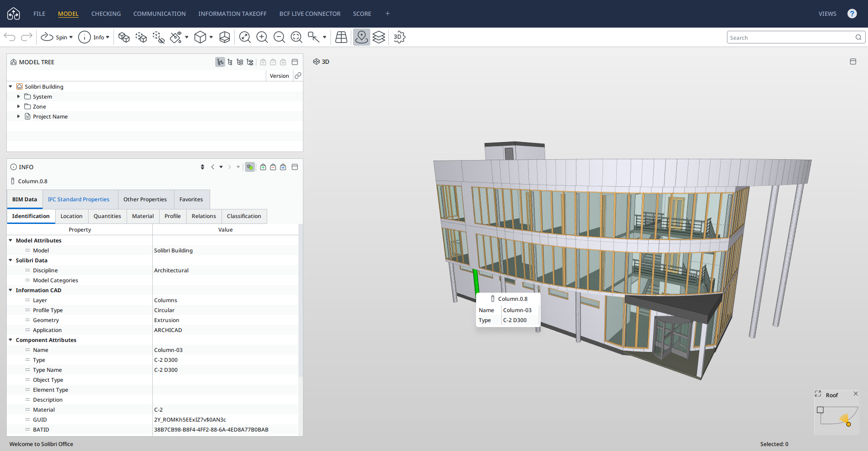Open the Spin dropdown arrow
This screenshot has width=868, height=451.
click(71, 37)
